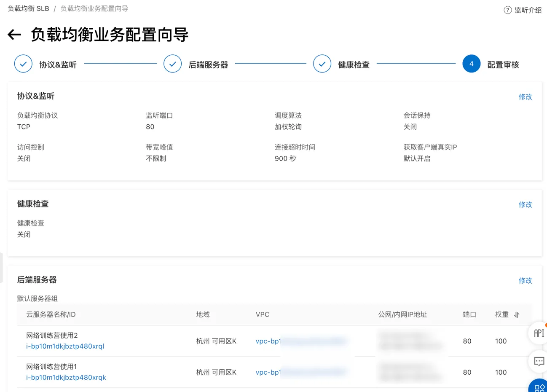547x392 pixels.
Task: Click the back arrow beside the wizard title
Action: (x=14, y=35)
